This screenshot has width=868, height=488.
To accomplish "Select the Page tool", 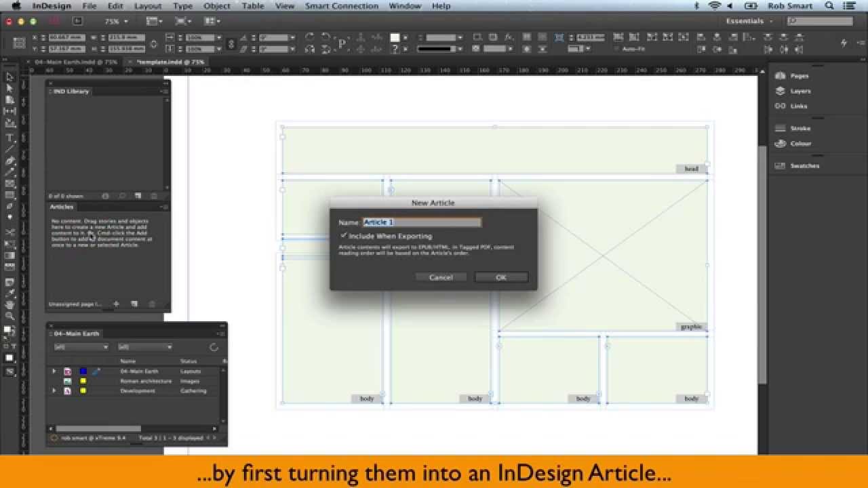I will click(x=9, y=100).
